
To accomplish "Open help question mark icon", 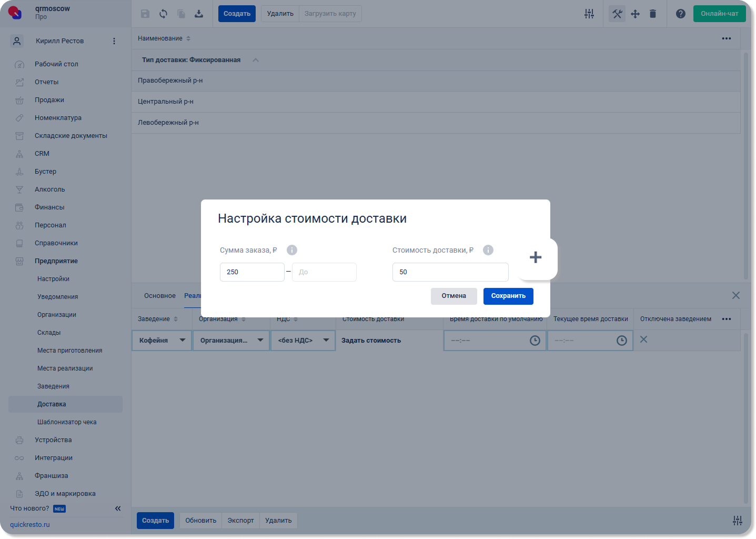I will (681, 14).
